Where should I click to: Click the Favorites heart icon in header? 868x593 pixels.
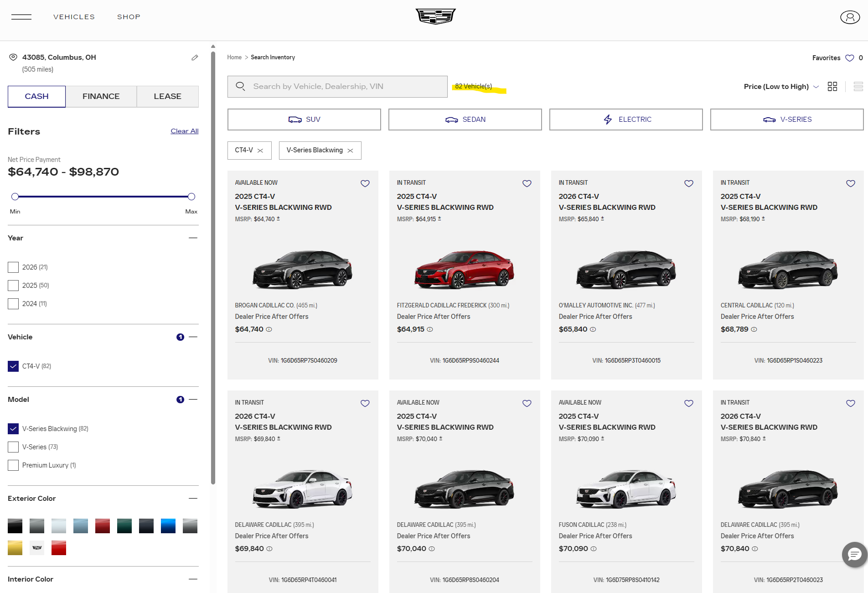[x=849, y=58]
